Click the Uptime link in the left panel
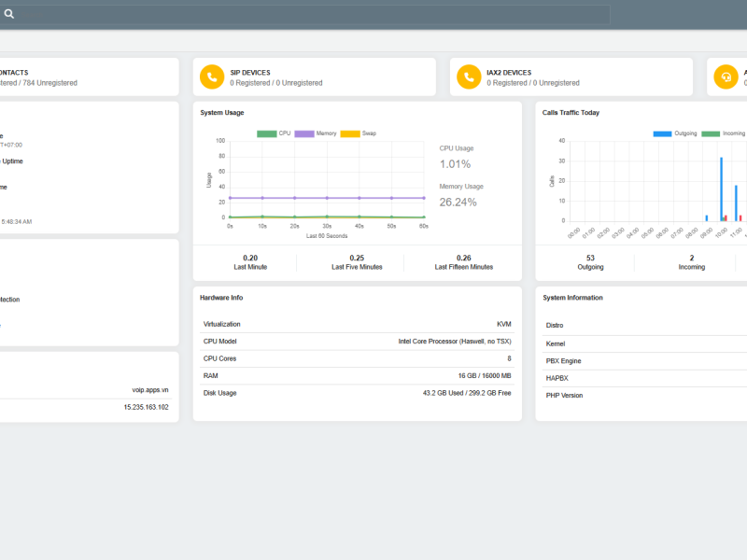The width and height of the screenshot is (747, 560). [x=14, y=161]
